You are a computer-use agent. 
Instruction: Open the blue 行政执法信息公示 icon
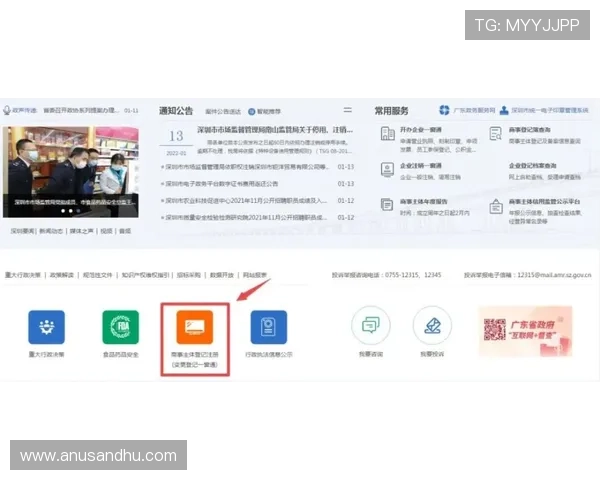(269, 327)
